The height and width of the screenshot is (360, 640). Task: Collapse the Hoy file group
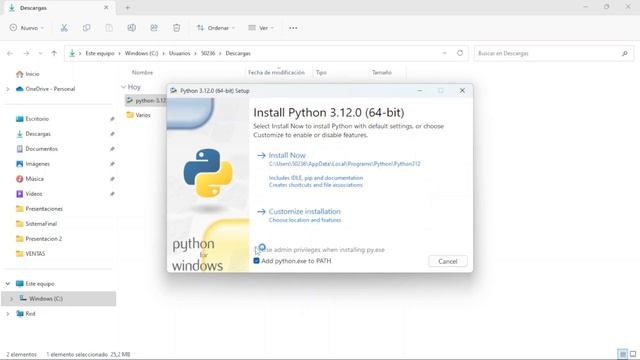coord(123,87)
